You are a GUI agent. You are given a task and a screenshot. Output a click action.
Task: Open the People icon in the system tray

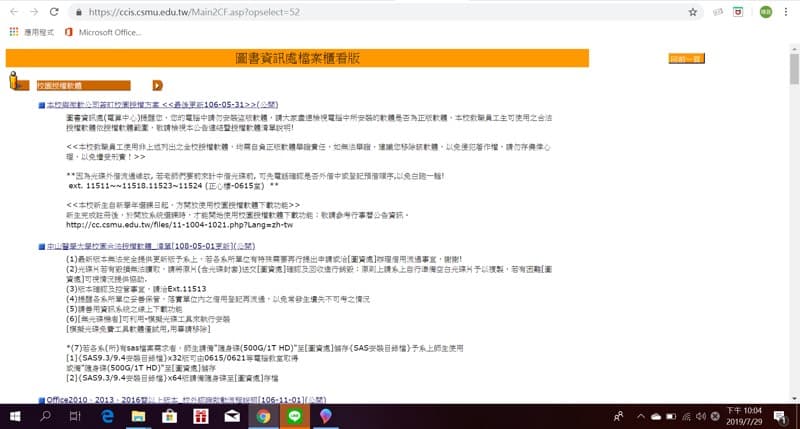pos(618,417)
